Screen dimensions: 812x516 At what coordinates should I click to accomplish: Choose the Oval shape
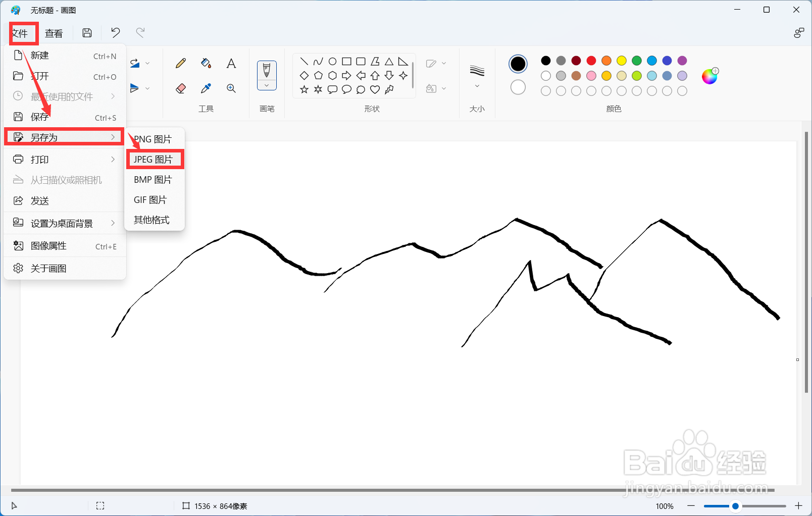click(332, 62)
